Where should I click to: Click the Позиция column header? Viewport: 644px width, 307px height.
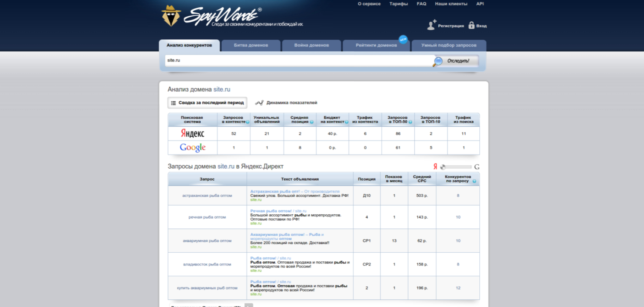[367, 179]
